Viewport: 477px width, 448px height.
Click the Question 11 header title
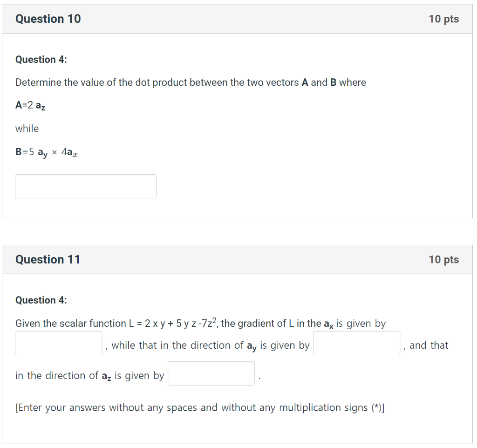(x=48, y=260)
